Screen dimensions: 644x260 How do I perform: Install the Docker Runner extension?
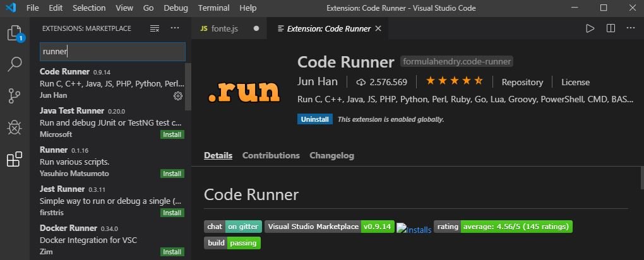[x=172, y=252]
